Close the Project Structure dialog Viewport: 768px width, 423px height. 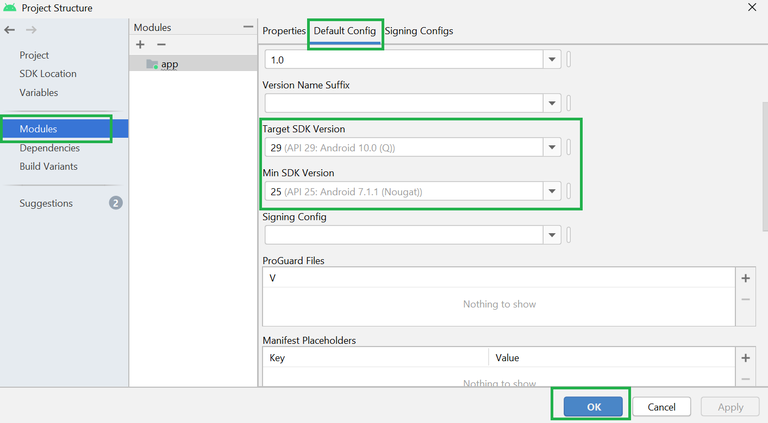751,8
